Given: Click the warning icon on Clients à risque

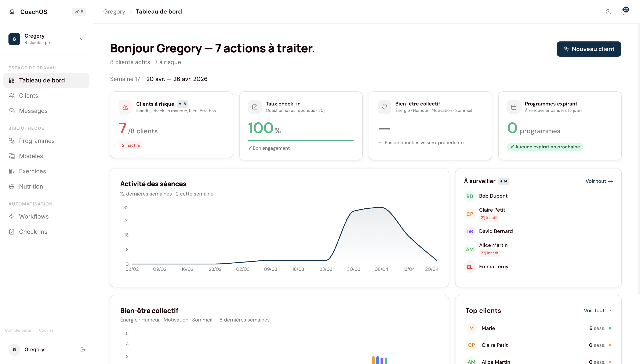Looking at the screenshot, I should pyautogui.click(x=125, y=107).
